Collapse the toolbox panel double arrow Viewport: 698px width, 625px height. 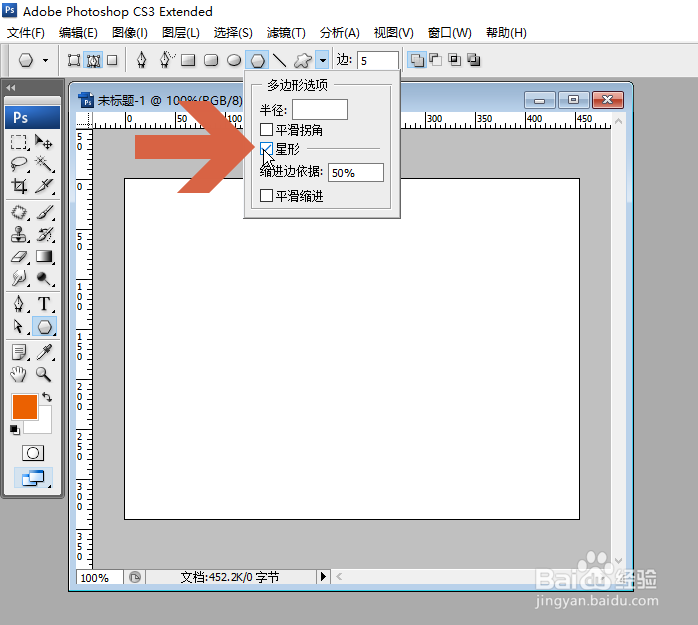(11, 88)
